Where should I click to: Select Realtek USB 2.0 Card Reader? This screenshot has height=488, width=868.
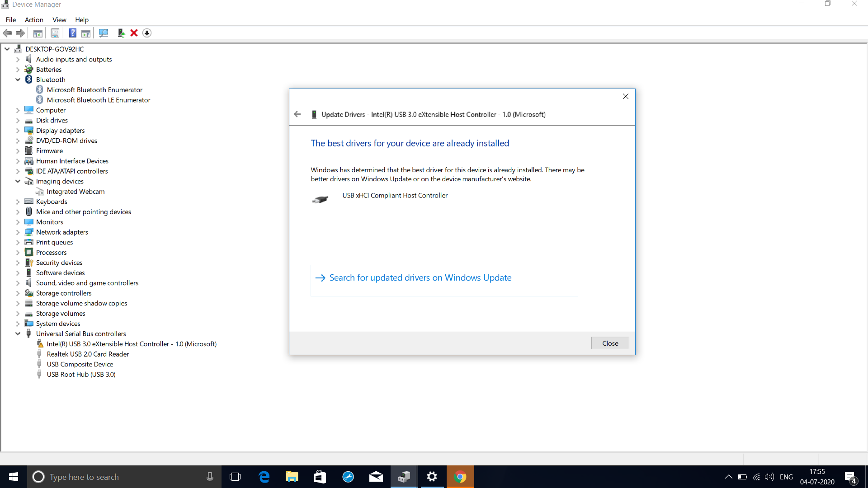click(88, 354)
